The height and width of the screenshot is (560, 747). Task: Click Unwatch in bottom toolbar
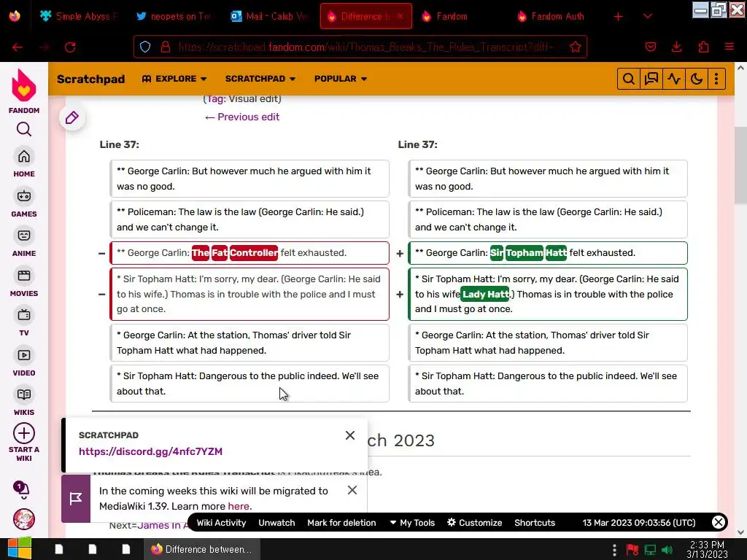tap(276, 523)
